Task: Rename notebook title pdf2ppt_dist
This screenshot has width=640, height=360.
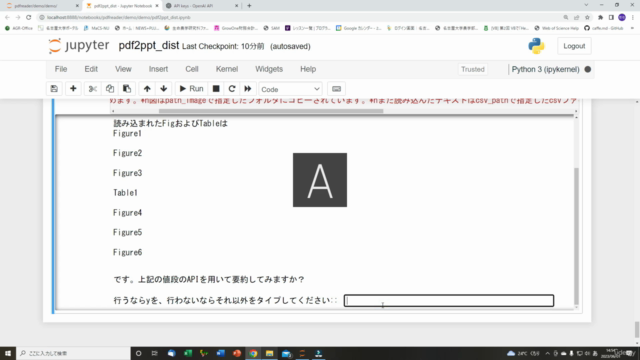Action: pos(149,46)
